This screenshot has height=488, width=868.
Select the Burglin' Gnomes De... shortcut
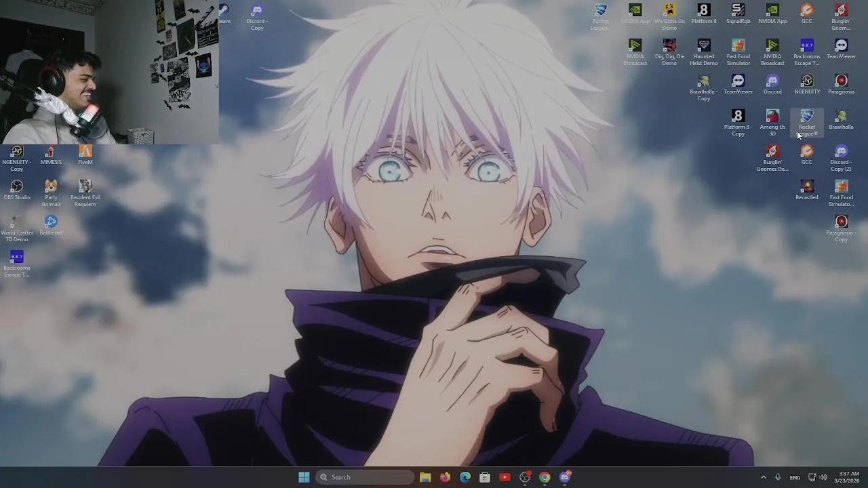click(x=772, y=159)
